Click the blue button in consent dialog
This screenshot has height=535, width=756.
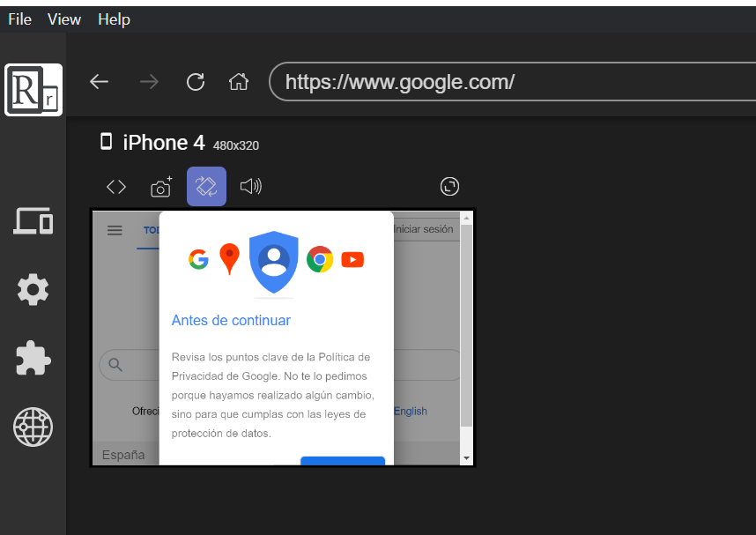343,461
